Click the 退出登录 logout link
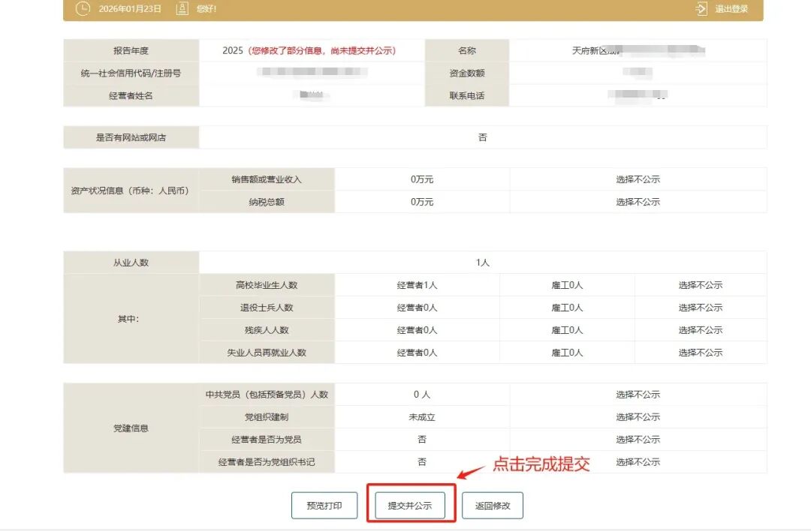 [731, 9]
